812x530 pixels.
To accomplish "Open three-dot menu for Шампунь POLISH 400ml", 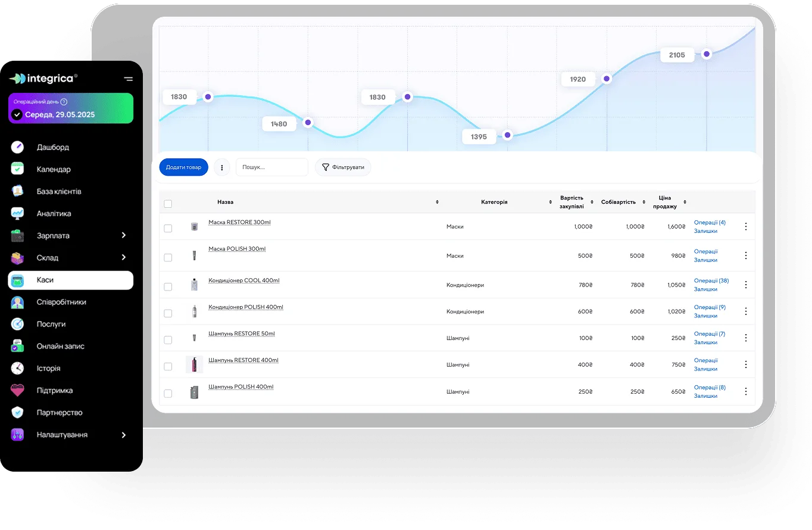I will (x=745, y=391).
